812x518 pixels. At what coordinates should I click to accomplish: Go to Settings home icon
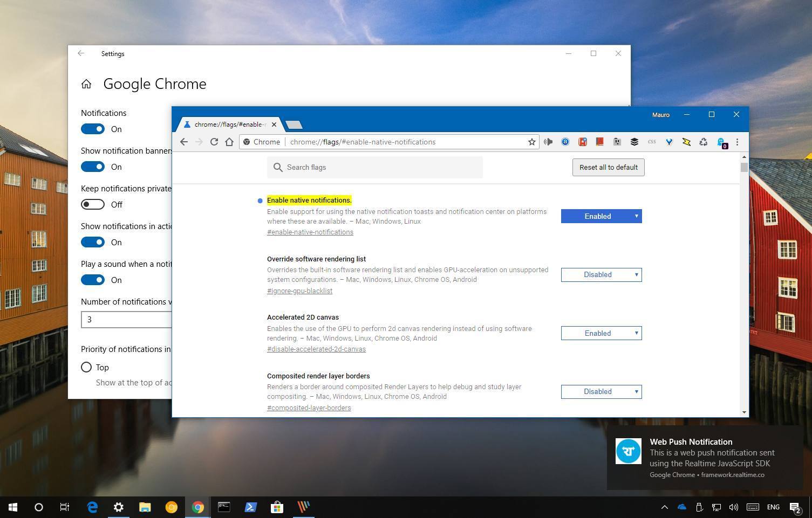86,84
